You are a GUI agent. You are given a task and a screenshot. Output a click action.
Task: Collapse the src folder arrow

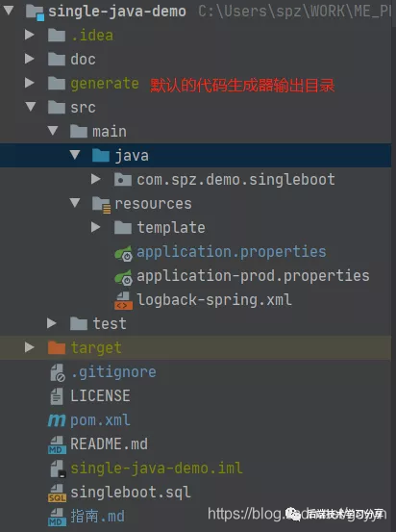(x=30, y=106)
